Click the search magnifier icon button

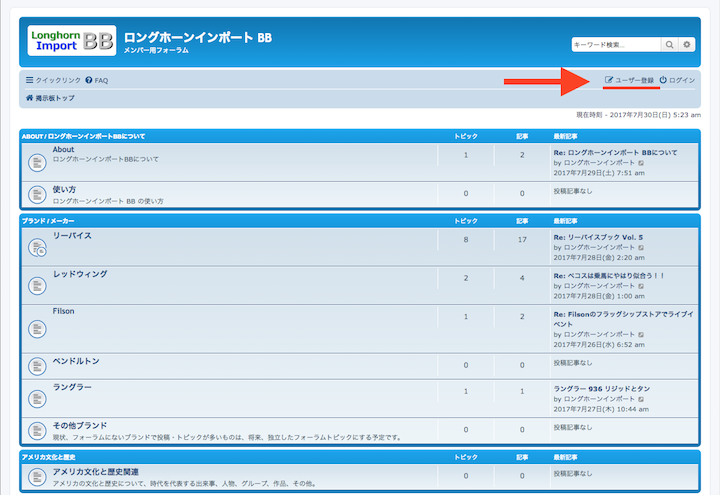pos(669,45)
